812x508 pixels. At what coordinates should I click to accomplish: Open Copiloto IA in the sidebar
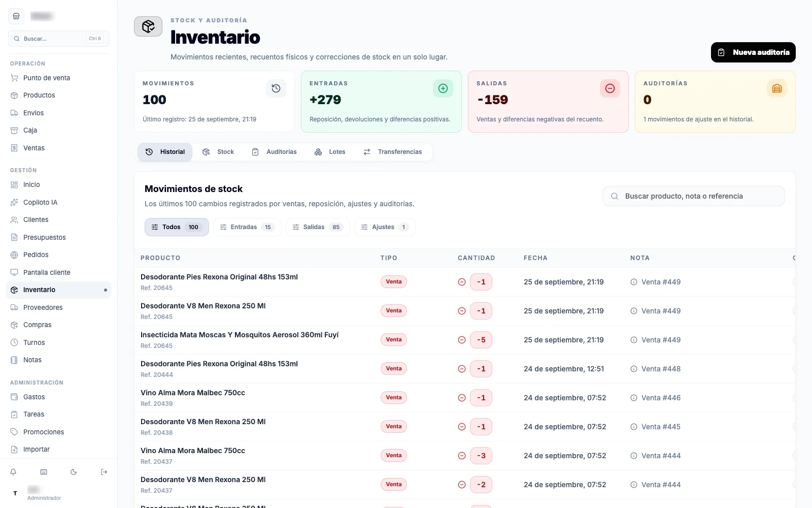coord(59,202)
